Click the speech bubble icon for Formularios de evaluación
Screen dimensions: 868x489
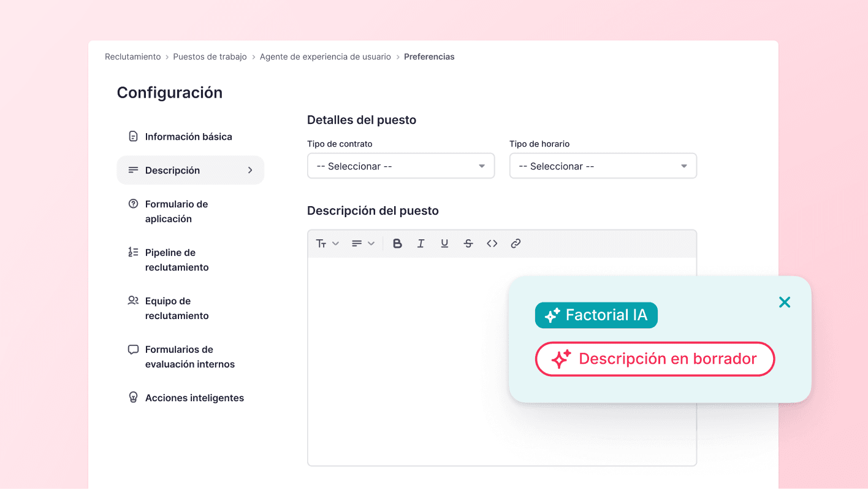coord(132,350)
